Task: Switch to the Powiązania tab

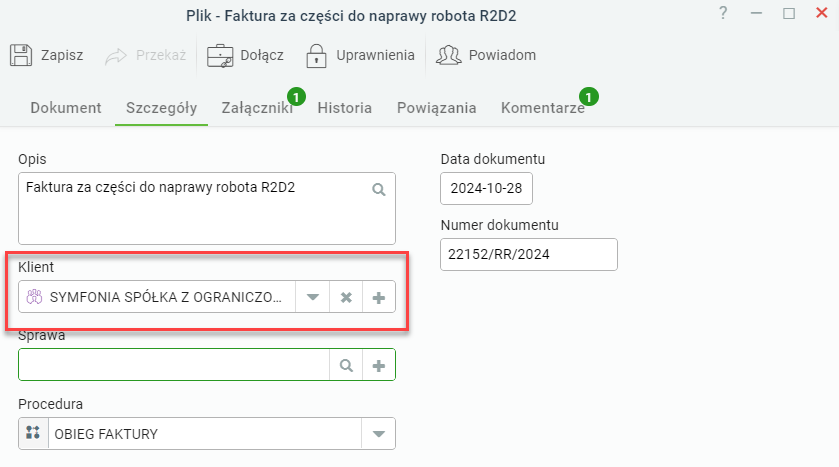Action: pyautogui.click(x=436, y=108)
